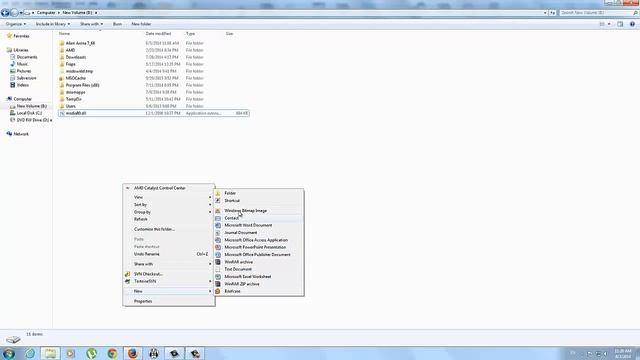This screenshot has width=640, height=360.
Task: Select the Program Files (x86) folder
Action: pyautogui.click(x=82, y=85)
